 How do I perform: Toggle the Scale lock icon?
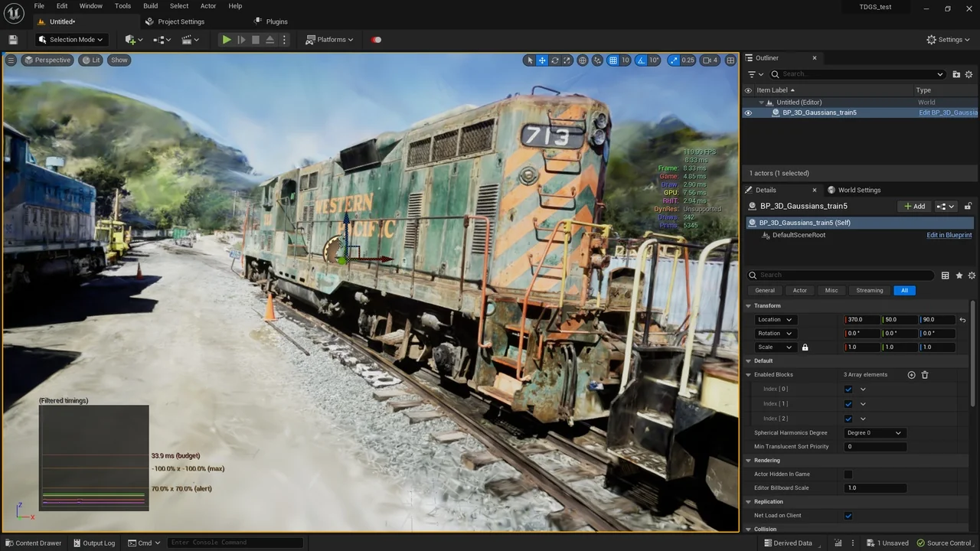[805, 347]
